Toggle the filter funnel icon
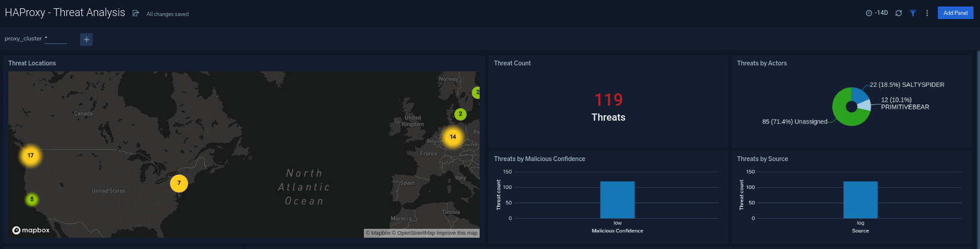This screenshot has height=249, width=980. [913, 13]
